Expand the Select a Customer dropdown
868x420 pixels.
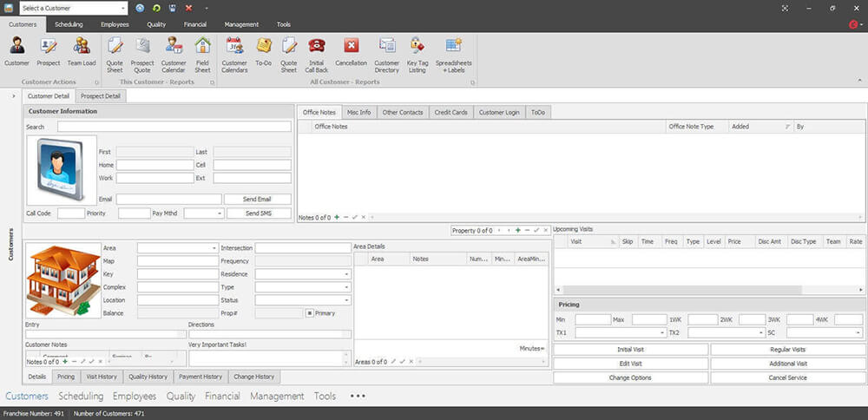122,8
